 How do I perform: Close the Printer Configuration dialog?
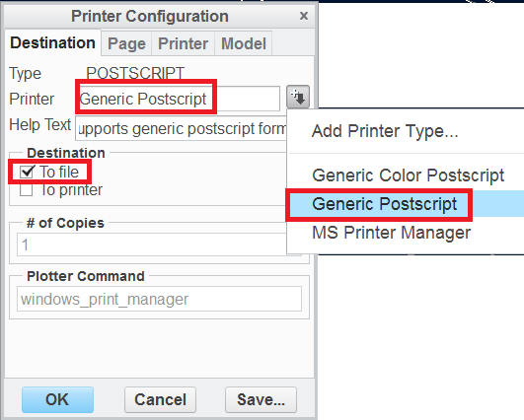point(303,16)
